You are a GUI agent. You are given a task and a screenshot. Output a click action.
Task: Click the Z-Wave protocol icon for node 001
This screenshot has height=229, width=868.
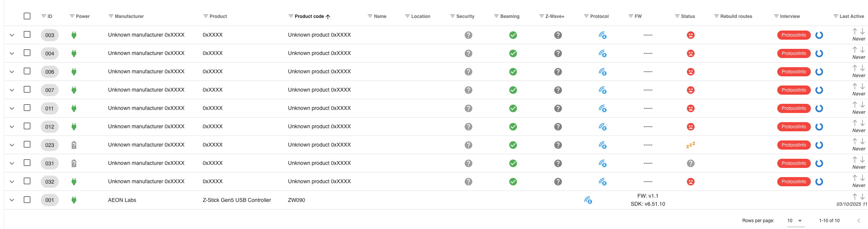pos(588,200)
